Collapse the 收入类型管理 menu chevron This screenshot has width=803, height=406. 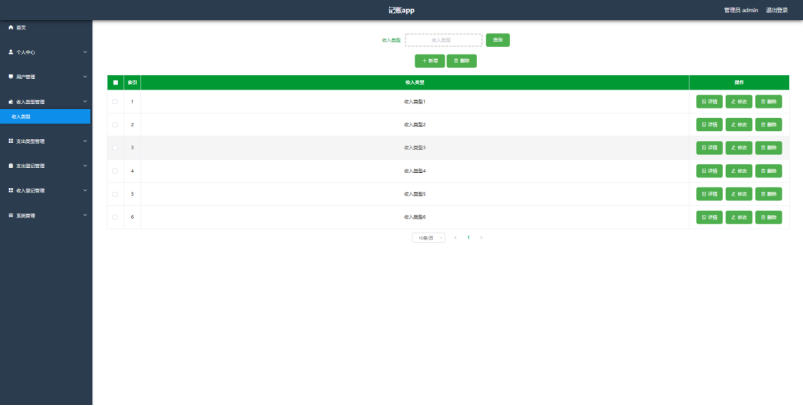(x=85, y=102)
